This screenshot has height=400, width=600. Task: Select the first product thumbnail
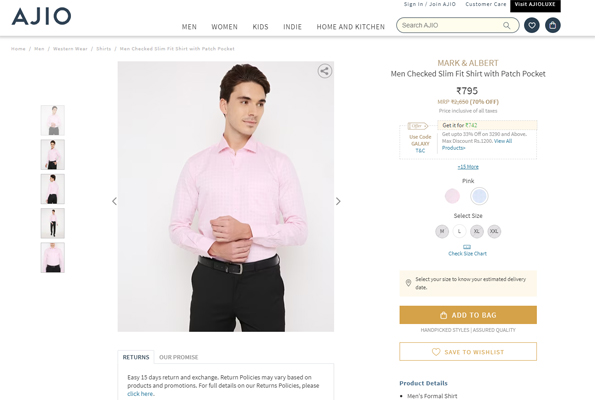click(x=53, y=120)
